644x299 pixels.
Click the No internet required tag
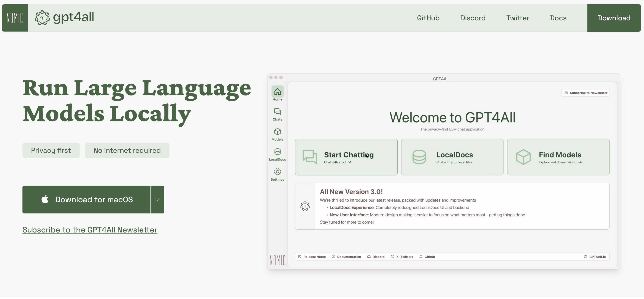pos(127,151)
